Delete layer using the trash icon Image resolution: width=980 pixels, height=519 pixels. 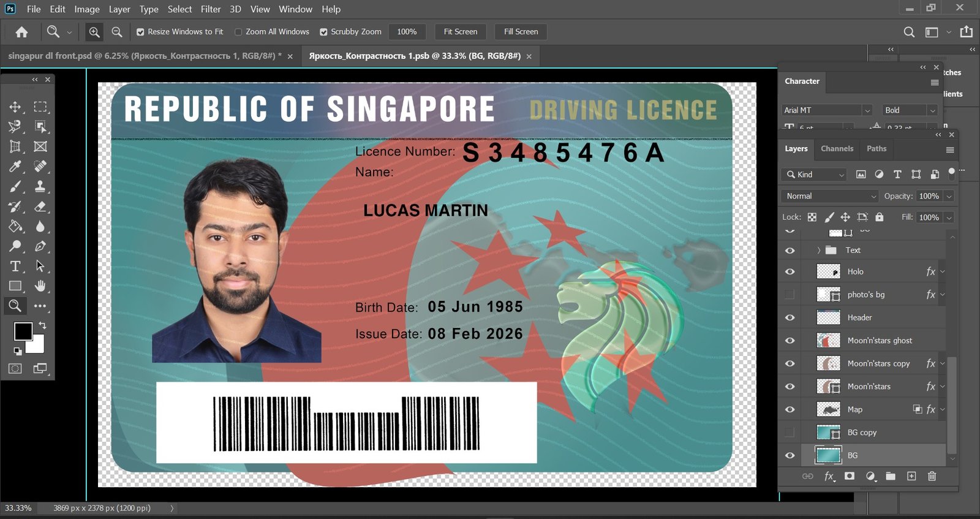932,476
